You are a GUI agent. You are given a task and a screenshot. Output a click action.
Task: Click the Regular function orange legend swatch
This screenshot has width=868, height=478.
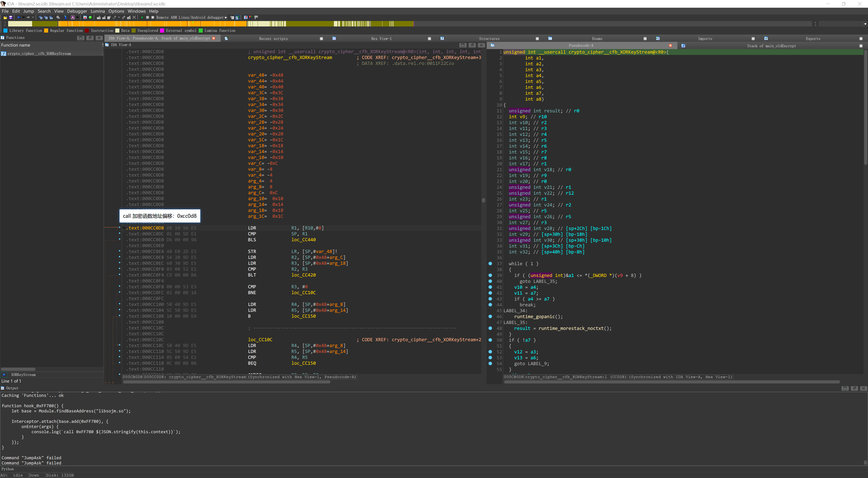click(46, 31)
